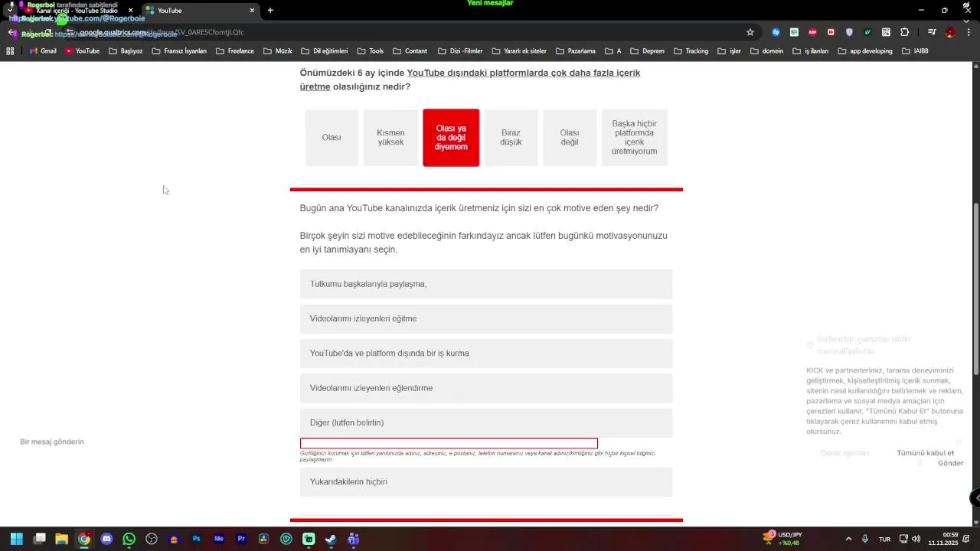Open the Dil eğitimleri bookmarks folder
Screen dimensions: 980x551
(x=325, y=51)
